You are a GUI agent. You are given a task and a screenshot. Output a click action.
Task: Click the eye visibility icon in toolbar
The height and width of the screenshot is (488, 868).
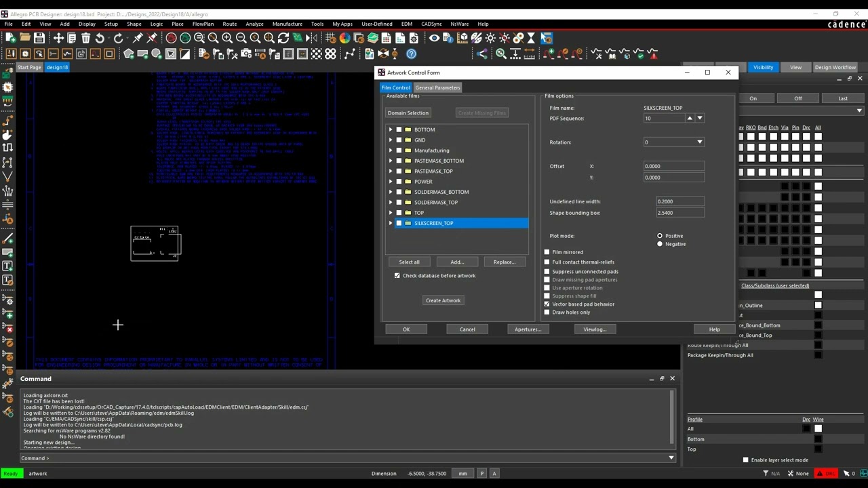(x=434, y=38)
